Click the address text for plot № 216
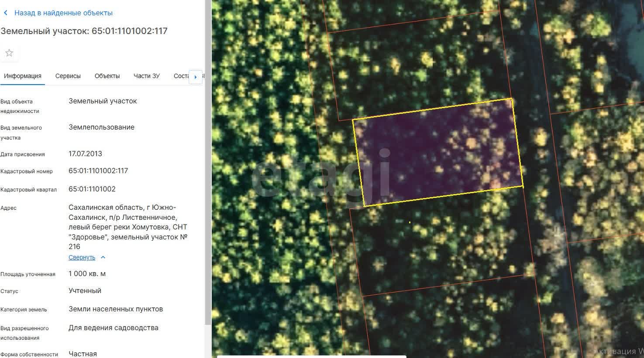The image size is (644, 358). tap(127, 227)
